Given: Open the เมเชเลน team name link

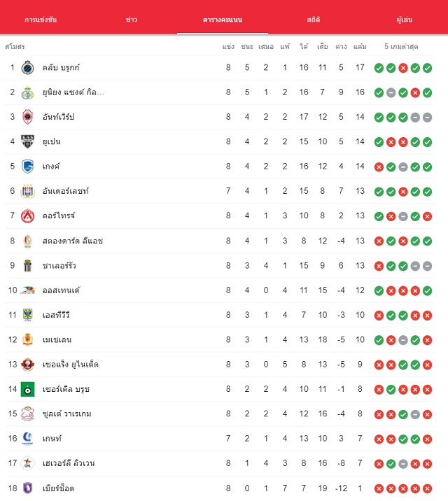Looking at the screenshot, I should [x=57, y=339].
